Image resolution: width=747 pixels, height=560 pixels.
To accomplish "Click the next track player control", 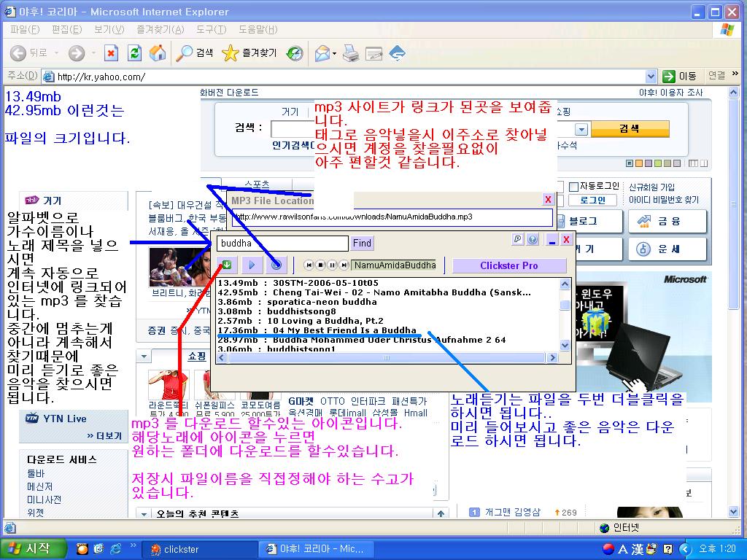I will click(344, 265).
